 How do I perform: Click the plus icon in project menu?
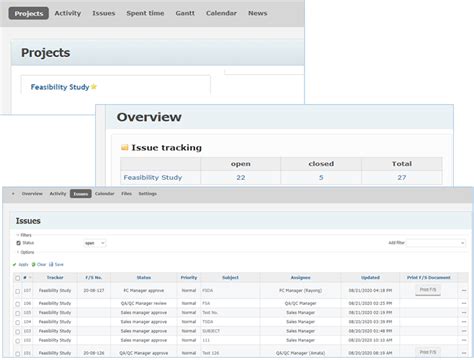coord(13,194)
